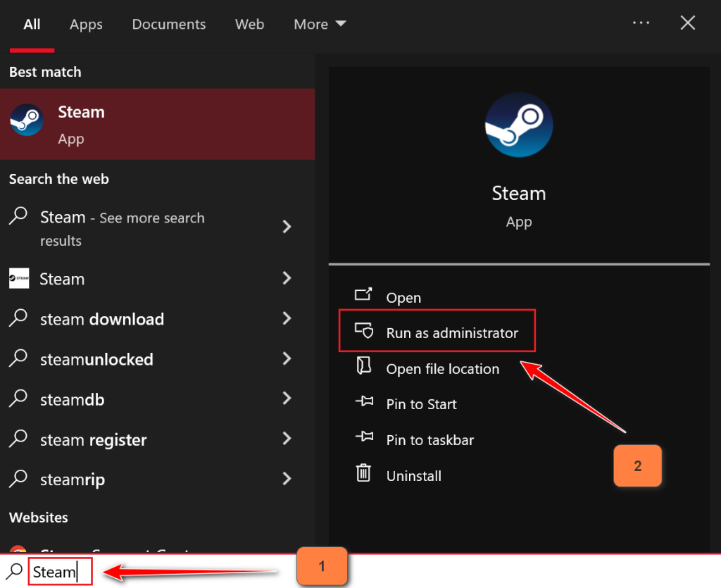Expand the Steam website suggestion chevron
Screen dimensions: 721x588
(287, 277)
